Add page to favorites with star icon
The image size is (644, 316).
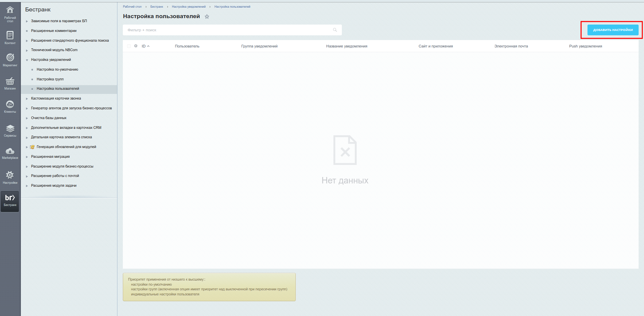pyautogui.click(x=207, y=16)
